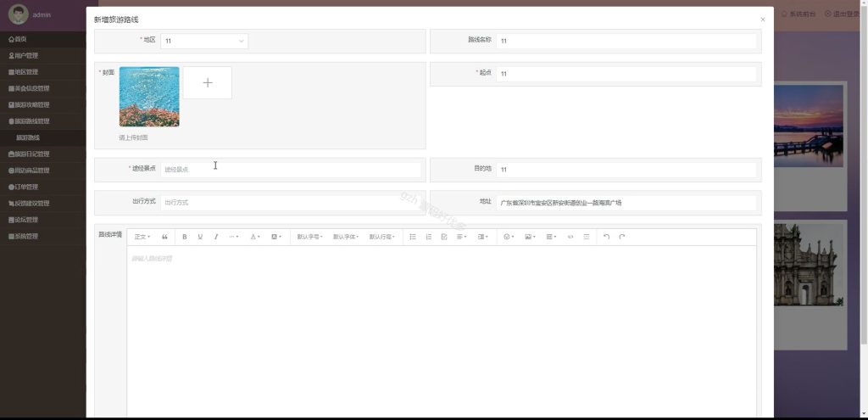Insert a numbered list
This screenshot has width=868, height=420.
[x=428, y=237]
